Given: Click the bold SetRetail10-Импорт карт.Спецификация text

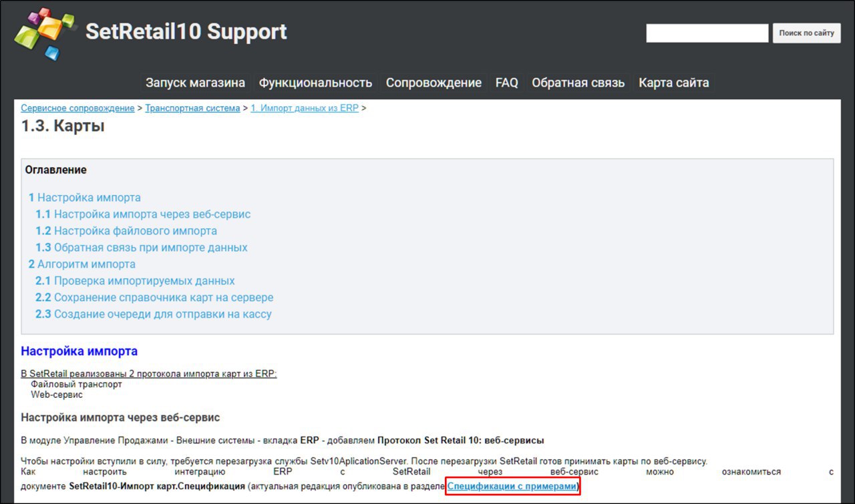Looking at the screenshot, I should 157,487.
